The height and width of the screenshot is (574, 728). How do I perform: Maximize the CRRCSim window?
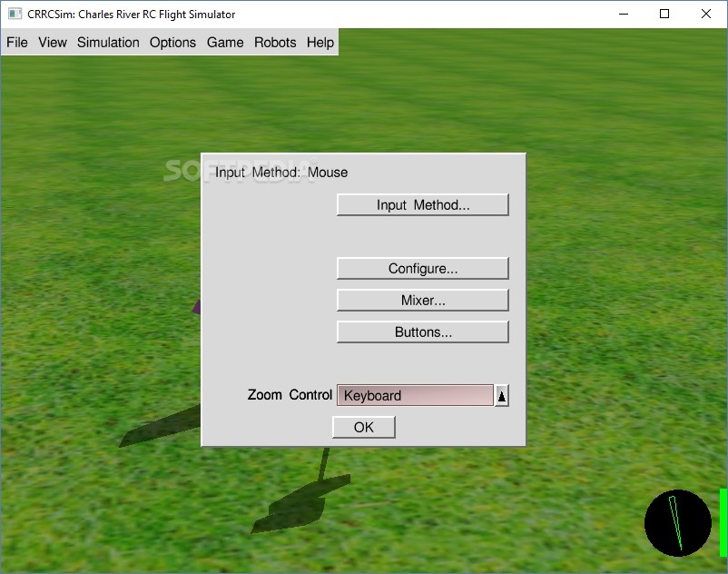coord(664,14)
